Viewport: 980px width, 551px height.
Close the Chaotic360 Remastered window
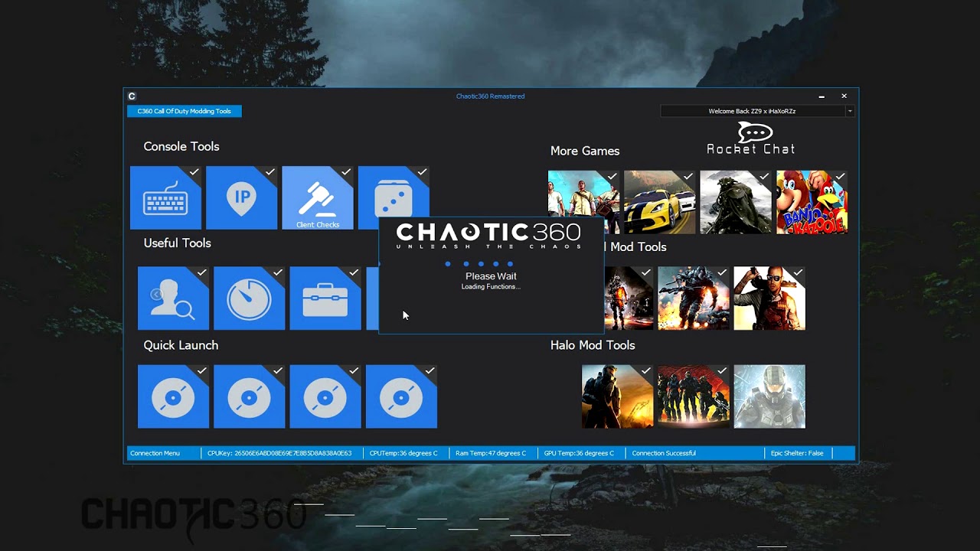(x=844, y=96)
